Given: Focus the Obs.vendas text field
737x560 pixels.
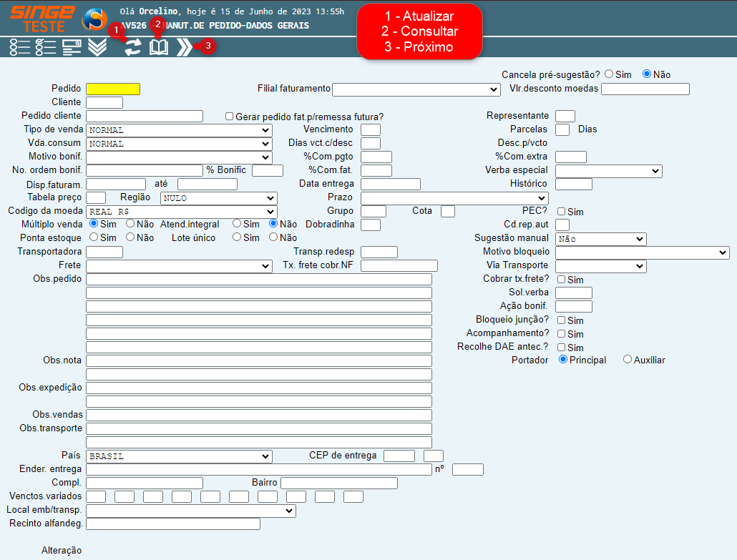Looking at the screenshot, I should pyautogui.click(x=259, y=416).
